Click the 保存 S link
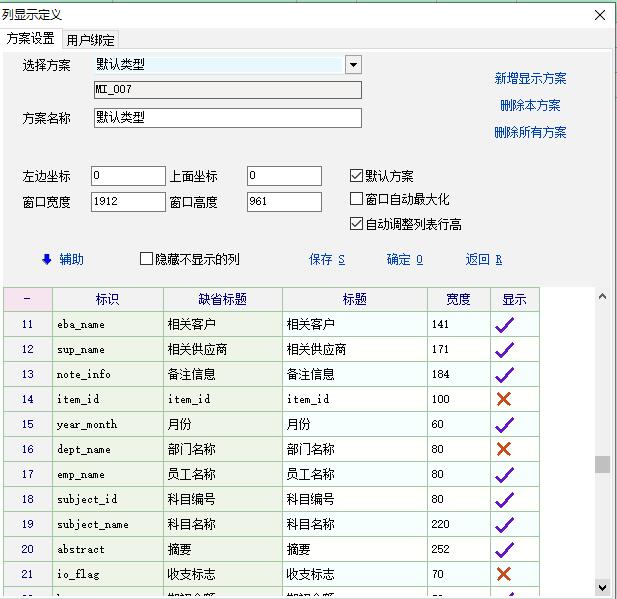Viewport: 617px width, 599px height. pyautogui.click(x=327, y=260)
